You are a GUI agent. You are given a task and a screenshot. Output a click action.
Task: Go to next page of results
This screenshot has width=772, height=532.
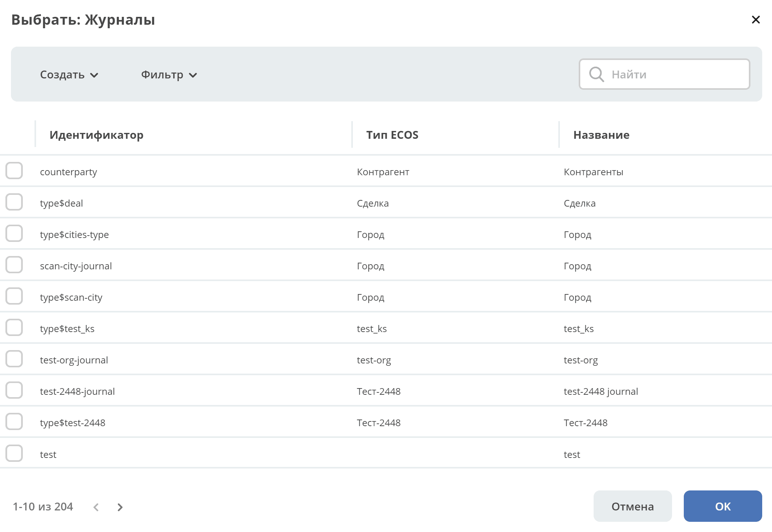[120, 507]
